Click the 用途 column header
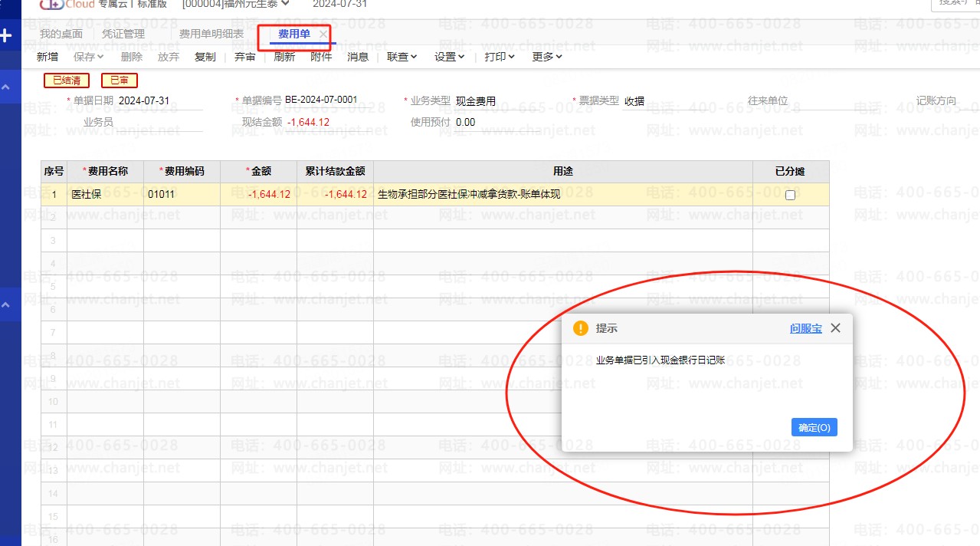The image size is (980, 546). (x=563, y=172)
